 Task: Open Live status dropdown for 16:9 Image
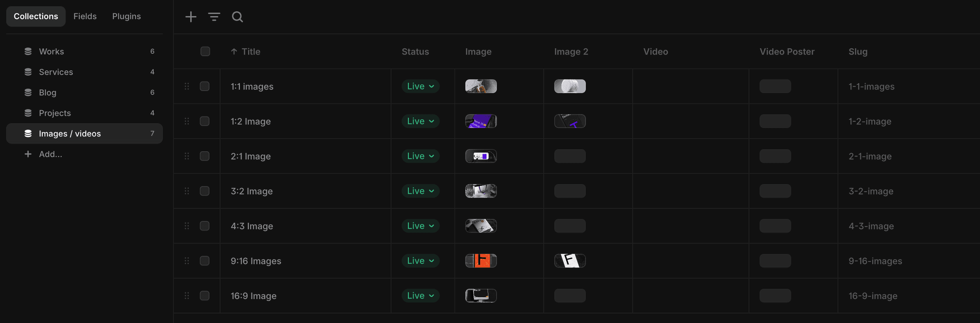click(x=420, y=296)
